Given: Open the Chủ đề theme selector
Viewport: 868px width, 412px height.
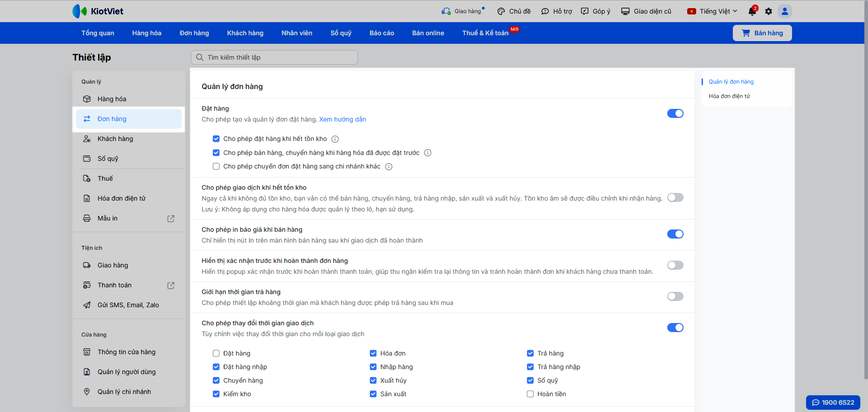Looking at the screenshot, I should (x=514, y=11).
